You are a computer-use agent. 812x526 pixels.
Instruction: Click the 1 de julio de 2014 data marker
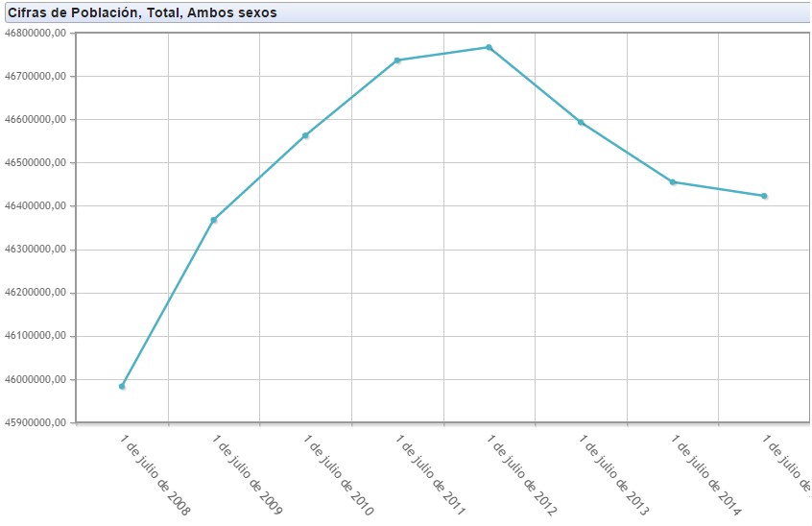673,181
